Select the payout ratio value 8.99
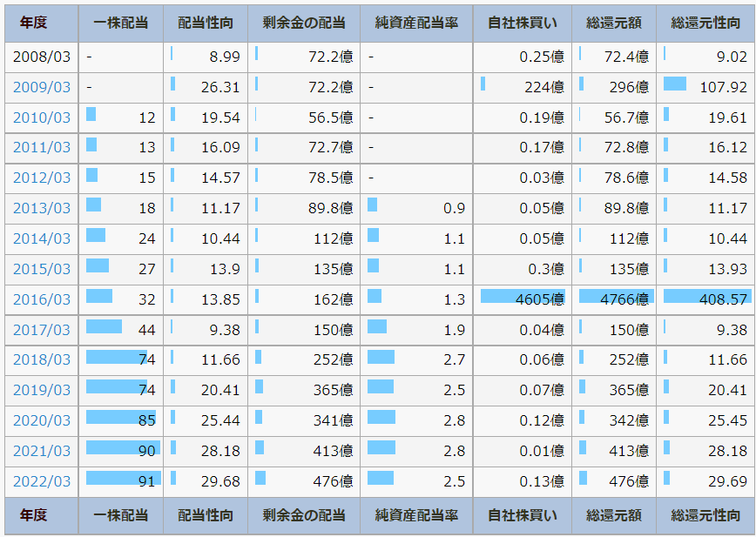The width and height of the screenshot is (756, 537). pyautogui.click(x=225, y=57)
